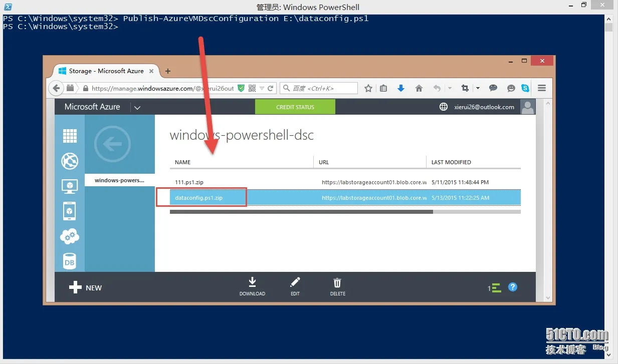
Task: Select the Storage - Microsoft Azure browser tab
Action: [x=107, y=71]
